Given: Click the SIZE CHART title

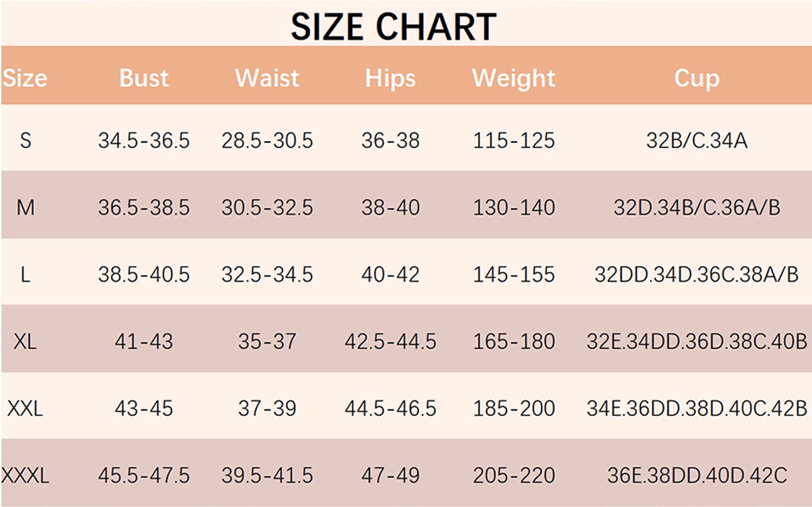Looking at the screenshot, I should tap(393, 26).
